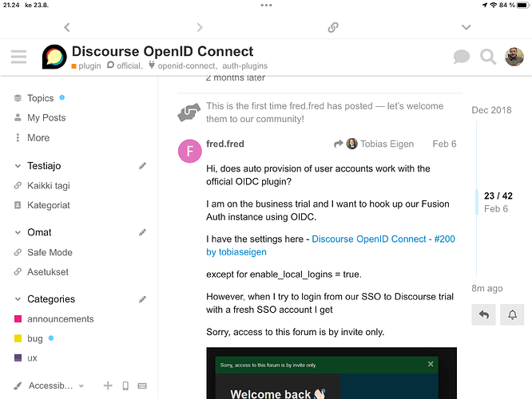
Task: Collapse the Categories section
Action: tap(18, 299)
